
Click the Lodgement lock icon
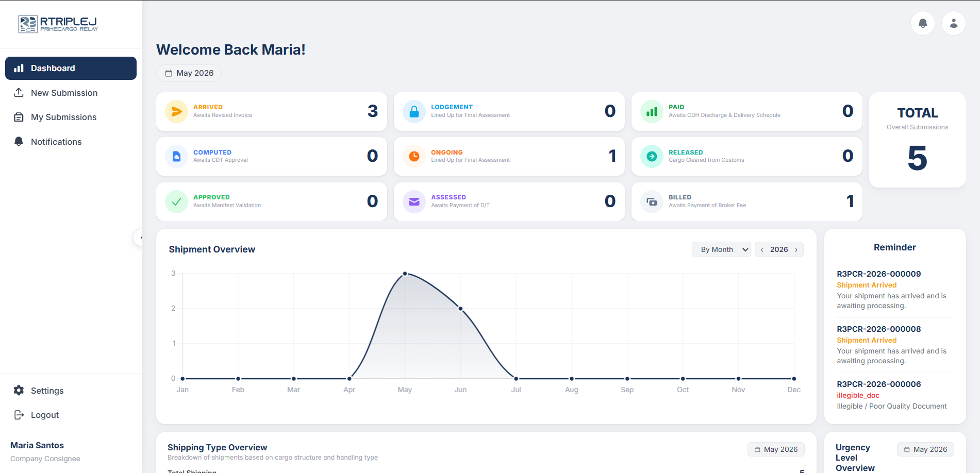[x=414, y=111]
